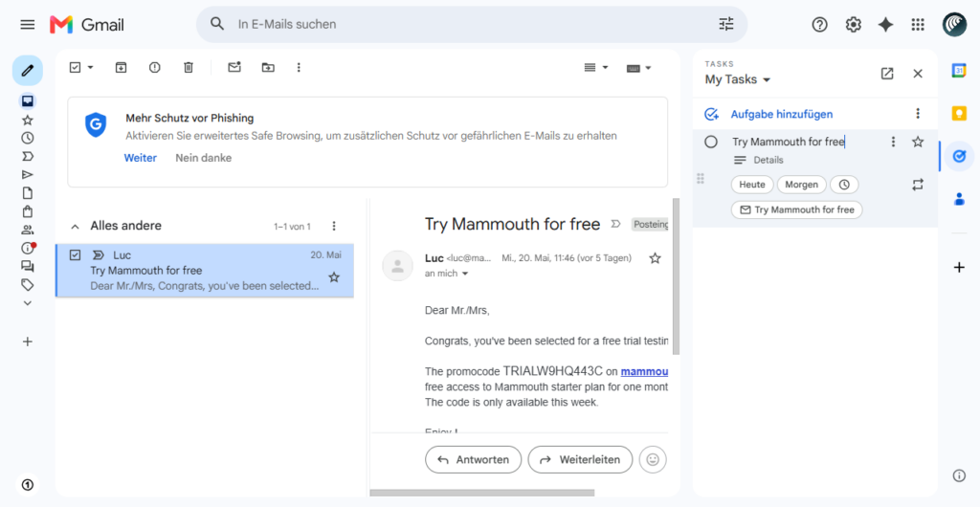Click Weiterleiten to forward email
980x507 pixels.
point(580,459)
